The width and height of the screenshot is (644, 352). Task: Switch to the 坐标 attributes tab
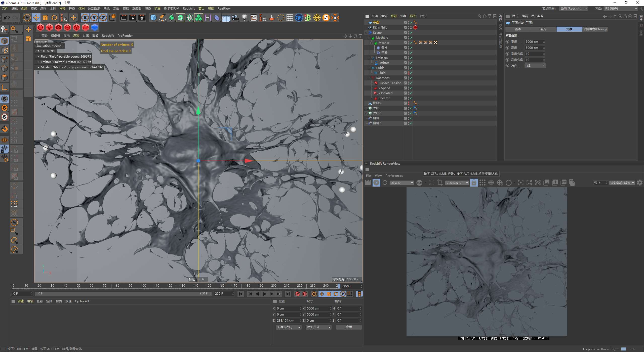click(x=543, y=29)
